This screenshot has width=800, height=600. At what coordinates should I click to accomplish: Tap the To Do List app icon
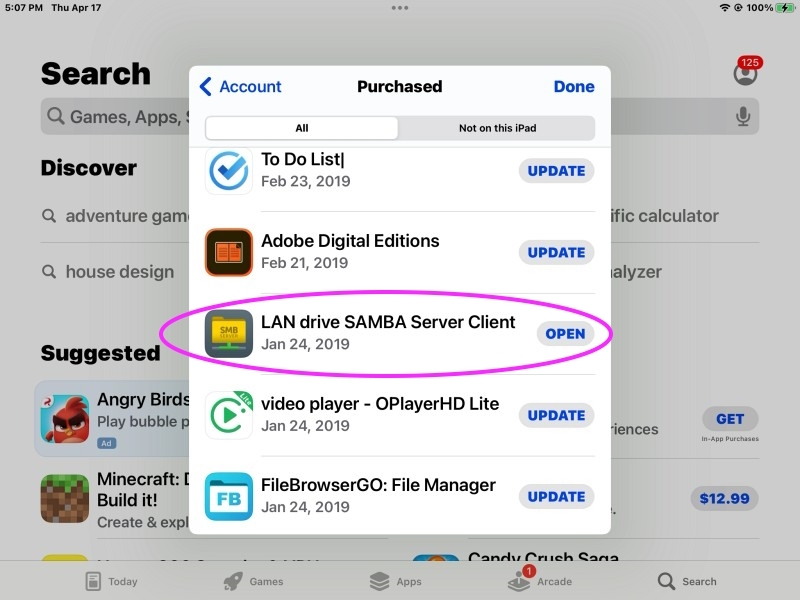click(x=229, y=171)
